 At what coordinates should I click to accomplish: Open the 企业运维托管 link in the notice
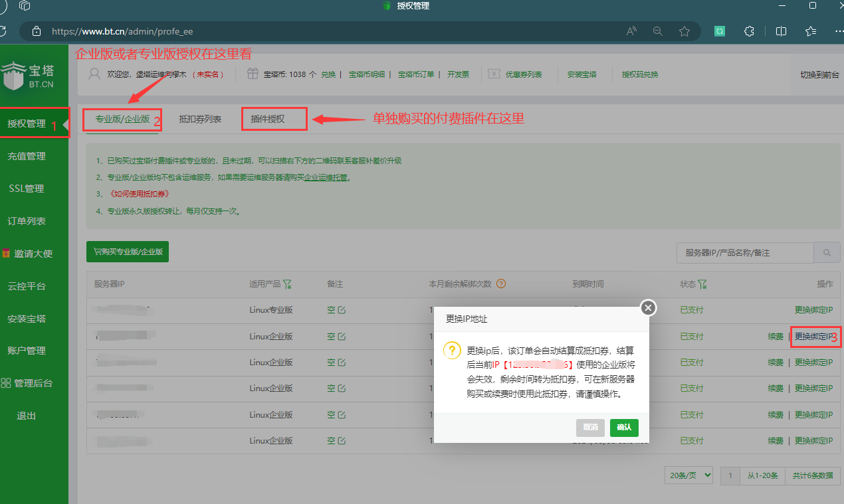click(326, 177)
